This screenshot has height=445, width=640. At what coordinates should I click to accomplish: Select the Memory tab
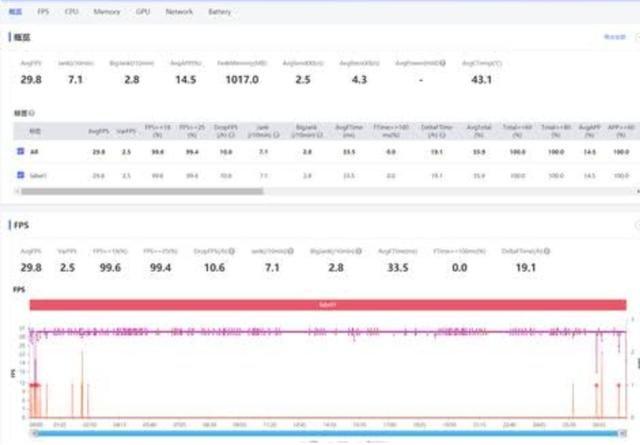107,12
